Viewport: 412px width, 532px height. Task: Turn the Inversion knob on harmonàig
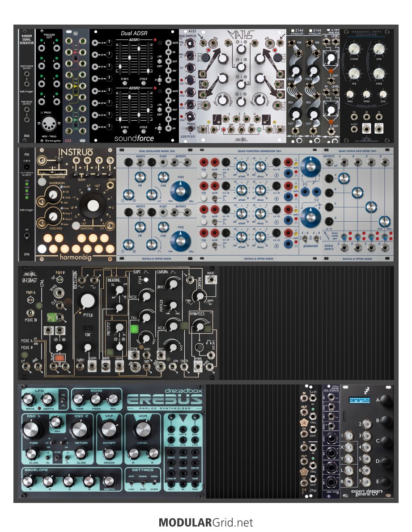tap(53, 195)
